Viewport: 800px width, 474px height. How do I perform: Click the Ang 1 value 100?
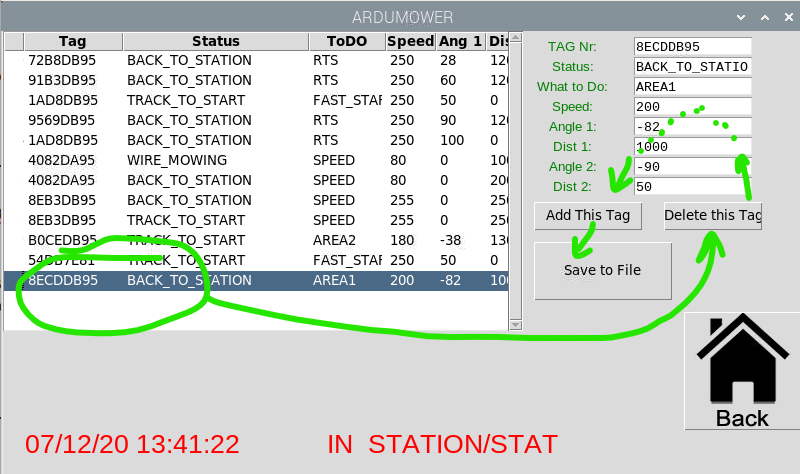pyautogui.click(x=452, y=140)
